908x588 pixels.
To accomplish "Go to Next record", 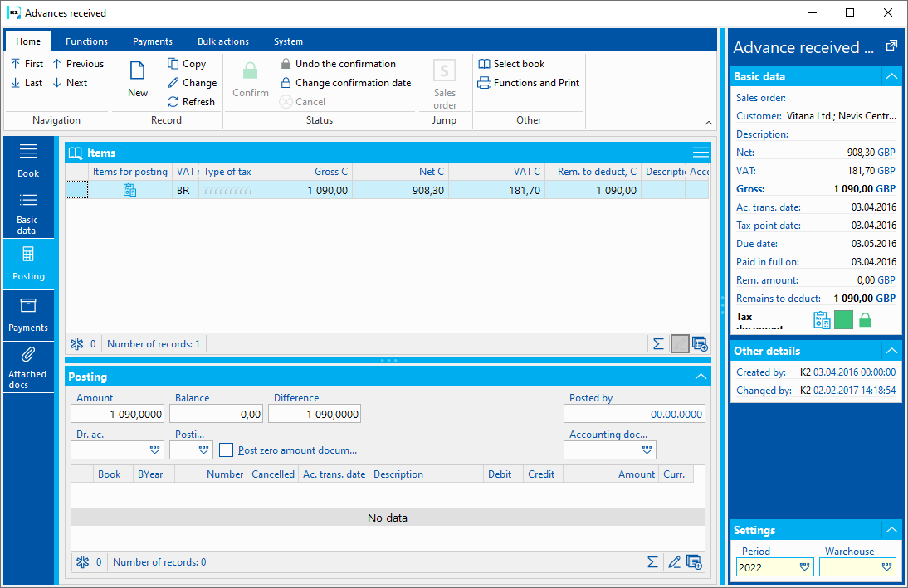I will click(70, 83).
